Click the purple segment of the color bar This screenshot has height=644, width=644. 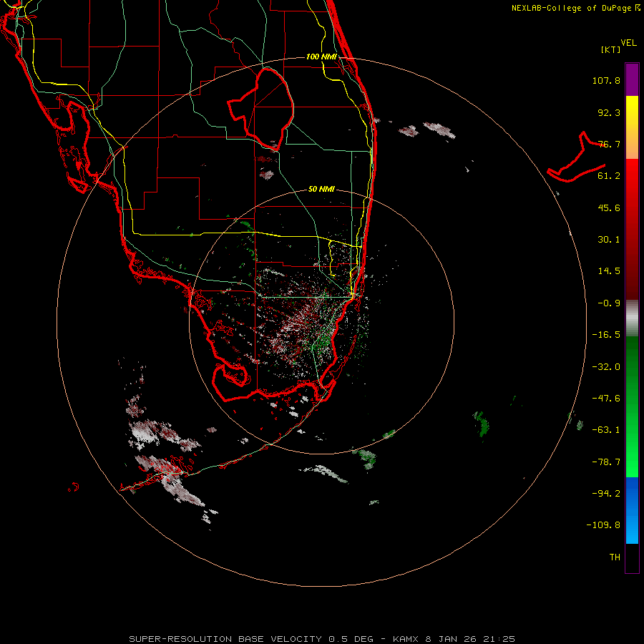point(632,79)
